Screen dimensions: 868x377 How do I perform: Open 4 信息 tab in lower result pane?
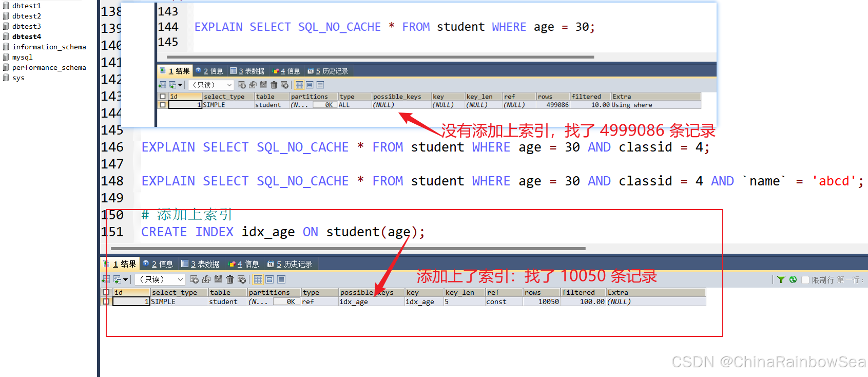point(244,264)
